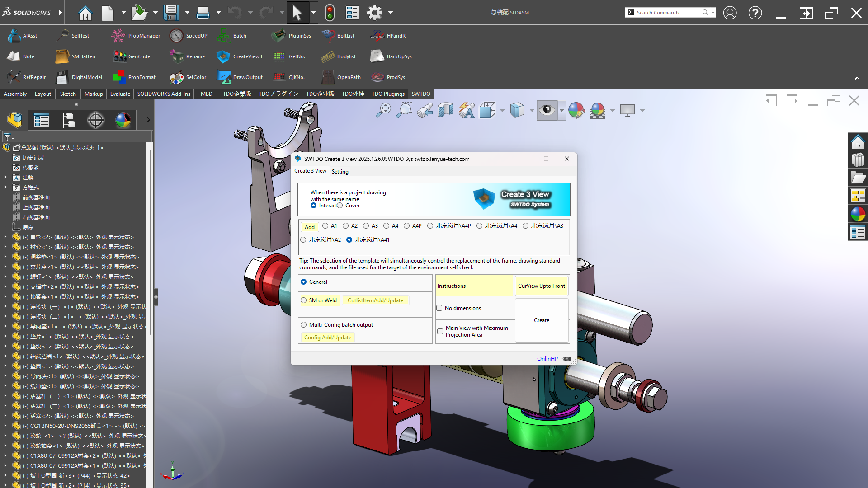
Task: Open the Save button dropdown arrow
Action: pos(187,13)
